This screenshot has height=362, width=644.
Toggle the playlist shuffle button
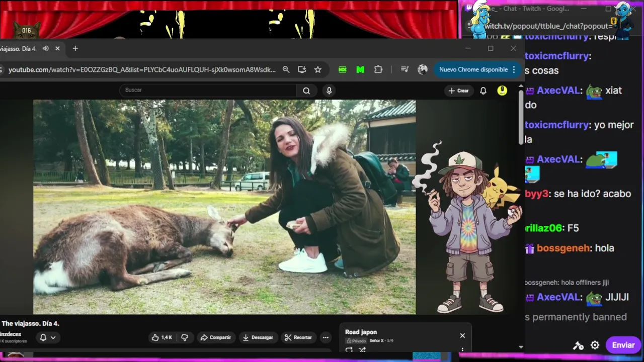tap(362, 350)
